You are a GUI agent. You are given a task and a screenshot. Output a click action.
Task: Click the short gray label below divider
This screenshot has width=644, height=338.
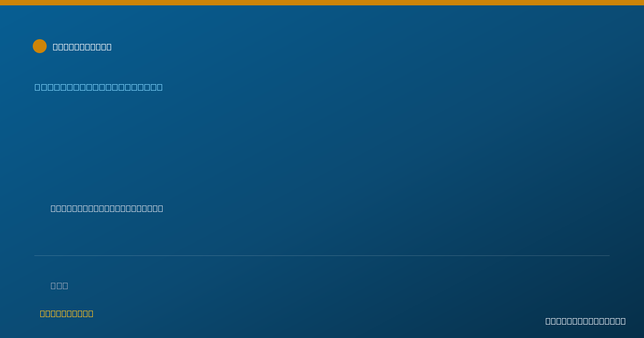[60, 285]
